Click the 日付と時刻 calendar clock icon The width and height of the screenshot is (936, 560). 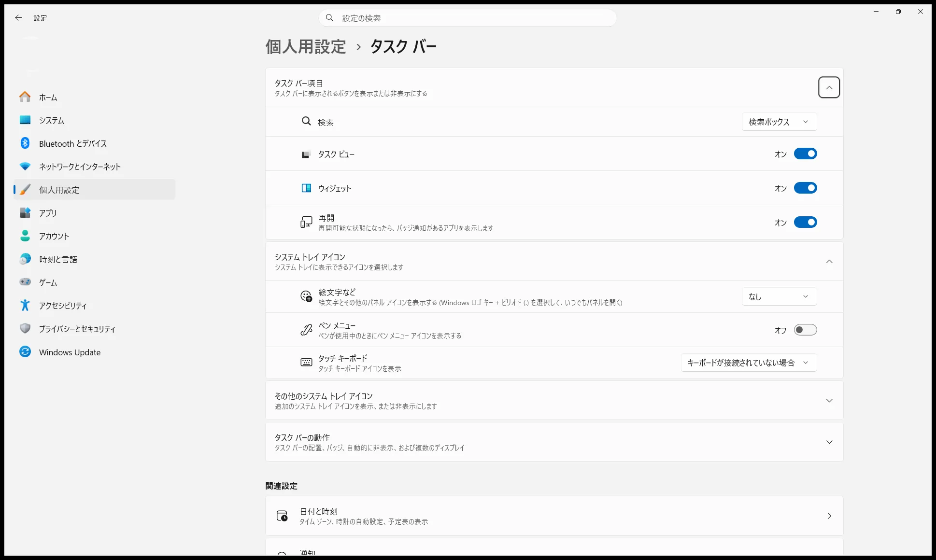[282, 516]
